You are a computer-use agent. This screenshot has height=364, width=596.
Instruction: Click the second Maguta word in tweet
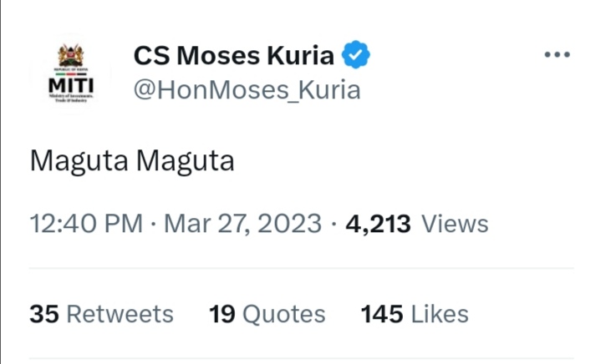pyautogui.click(x=185, y=161)
